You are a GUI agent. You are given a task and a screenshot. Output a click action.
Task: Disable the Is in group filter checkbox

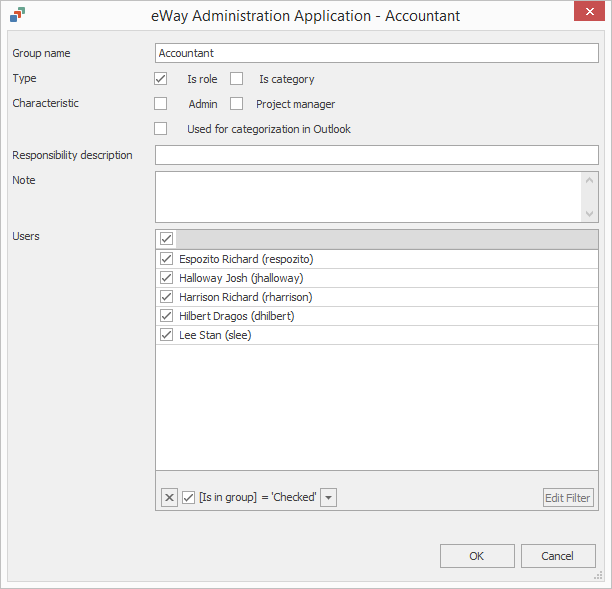189,497
